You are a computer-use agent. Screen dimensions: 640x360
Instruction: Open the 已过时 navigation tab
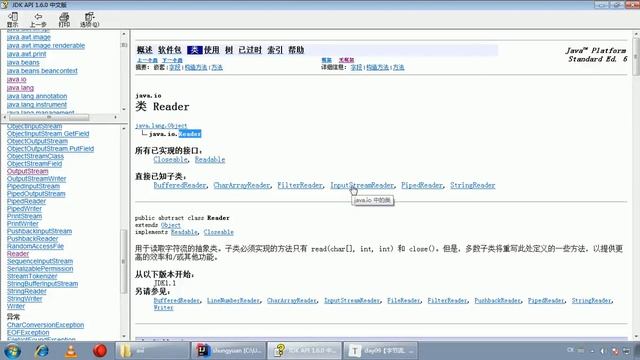(250, 50)
